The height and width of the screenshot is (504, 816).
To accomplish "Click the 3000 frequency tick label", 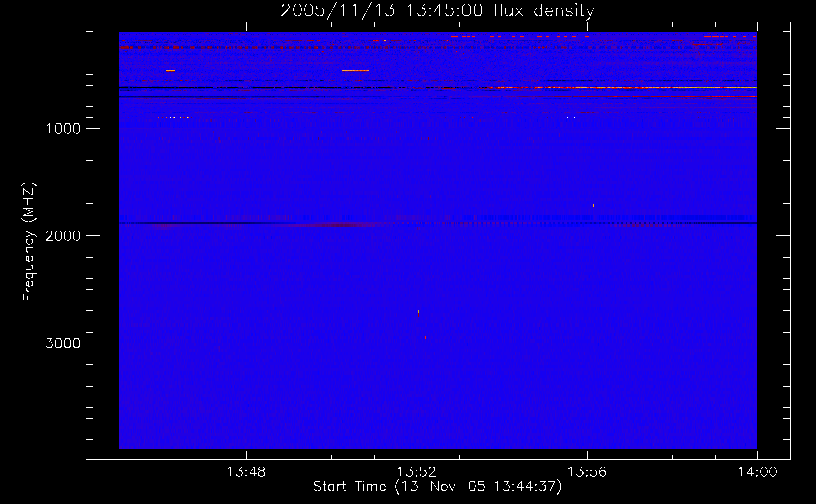I will (x=63, y=343).
